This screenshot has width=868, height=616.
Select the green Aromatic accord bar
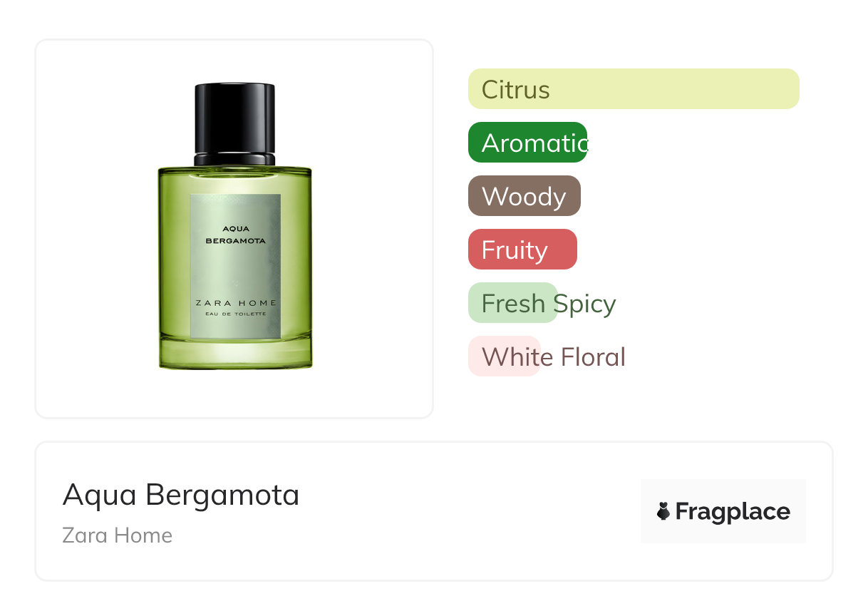527,143
